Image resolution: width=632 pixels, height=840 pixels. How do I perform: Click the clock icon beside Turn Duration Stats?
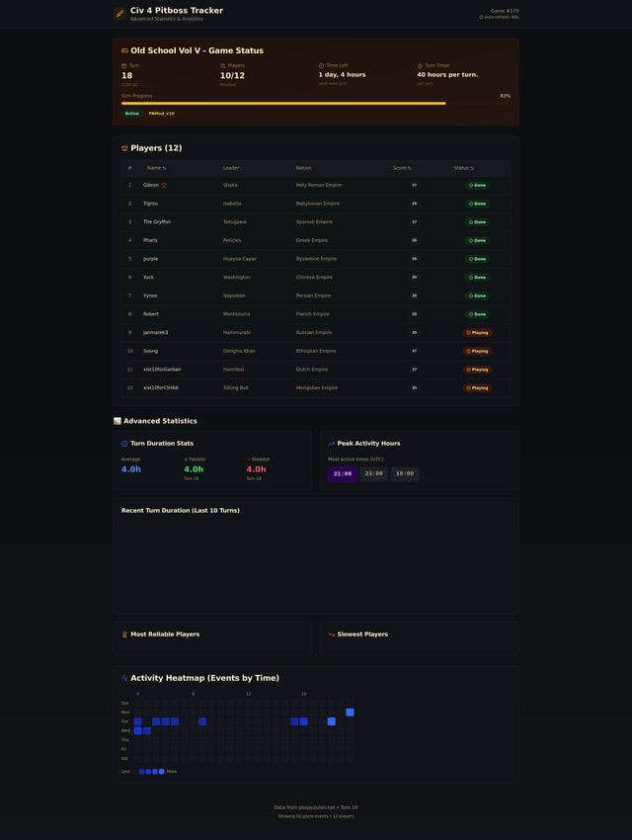click(x=124, y=444)
